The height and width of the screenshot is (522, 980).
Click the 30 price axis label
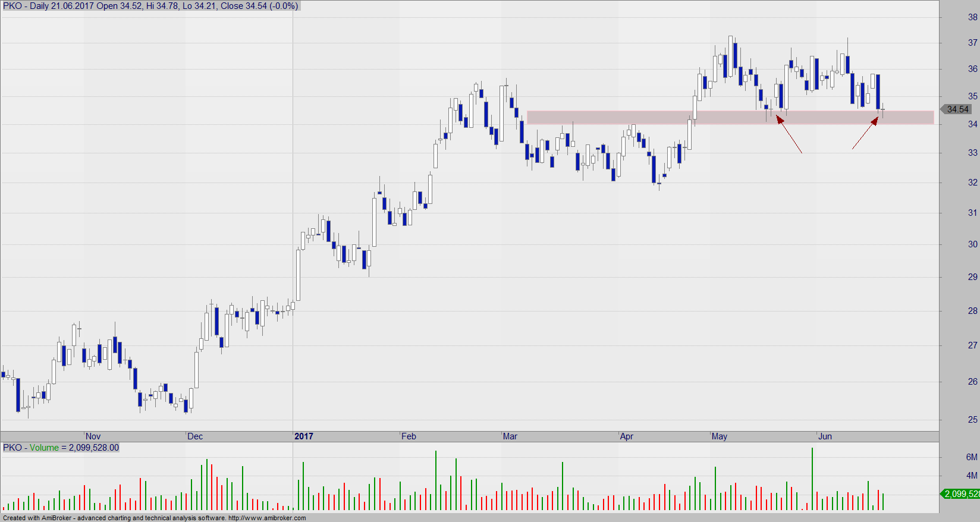972,244
